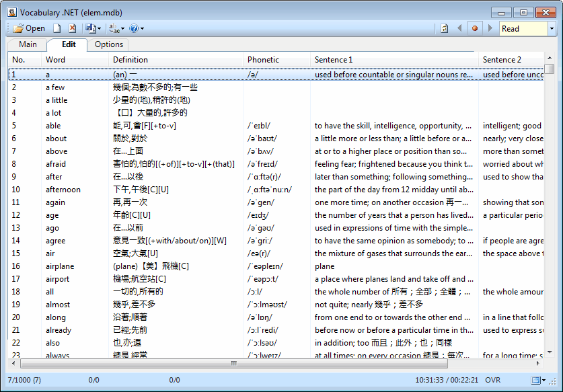563x392 pixels.
Task: Expand the status bar layout dropdown arrow
Action: point(543,381)
